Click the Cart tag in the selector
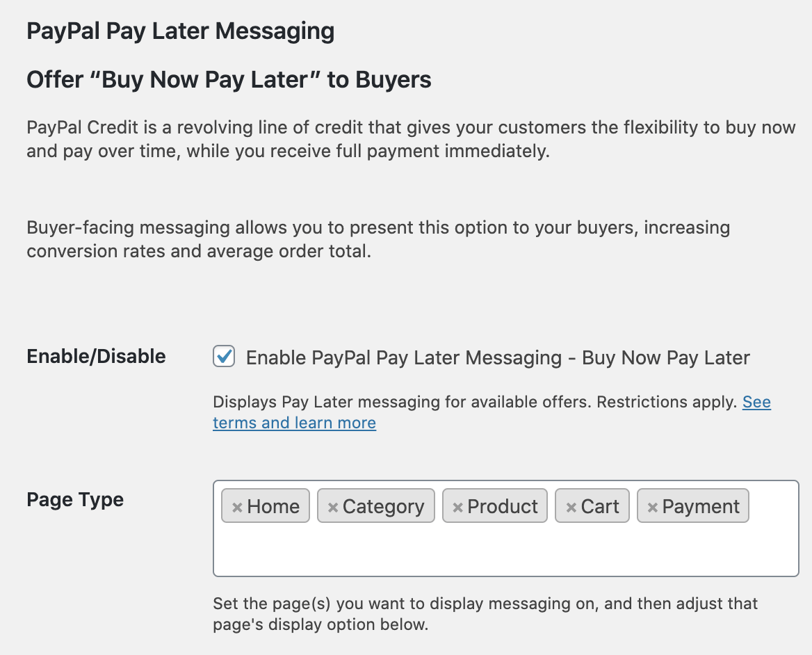812x655 pixels. pyautogui.click(x=598, y=506)
